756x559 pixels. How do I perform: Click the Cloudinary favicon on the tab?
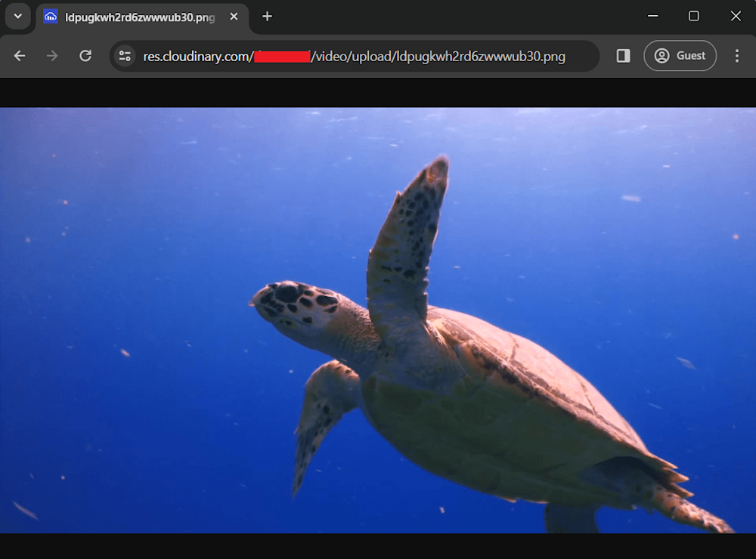coord(51,17)
